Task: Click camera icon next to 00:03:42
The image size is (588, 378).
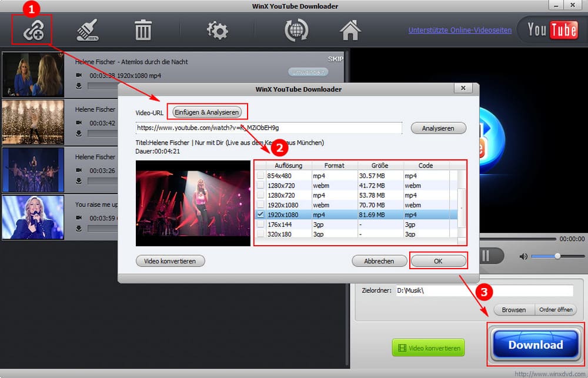Action: click(x=79, y=123)
